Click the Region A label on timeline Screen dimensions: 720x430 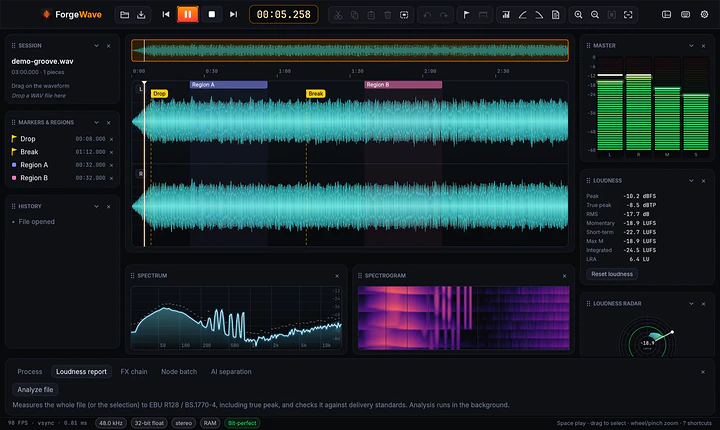click(228, 85)
